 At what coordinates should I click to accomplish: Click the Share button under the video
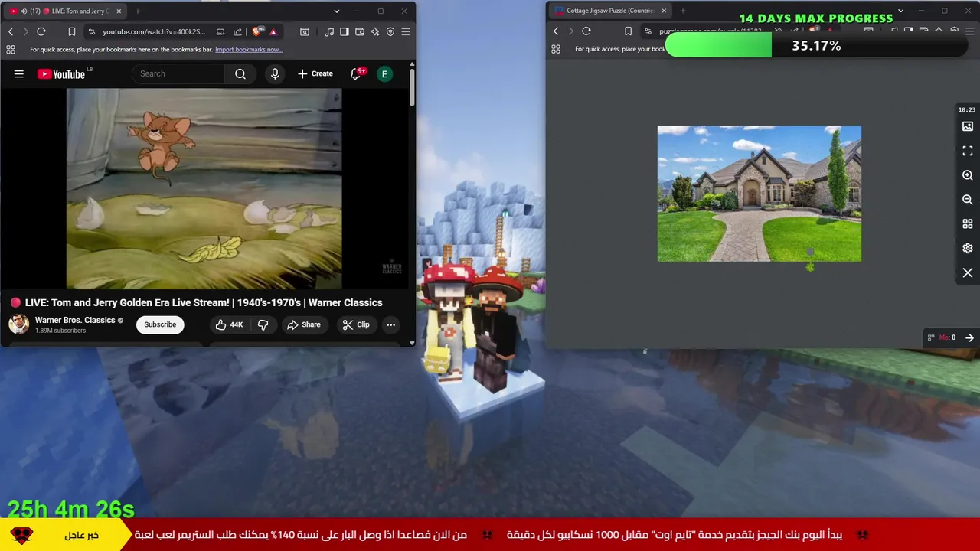[x=304, y=324]
